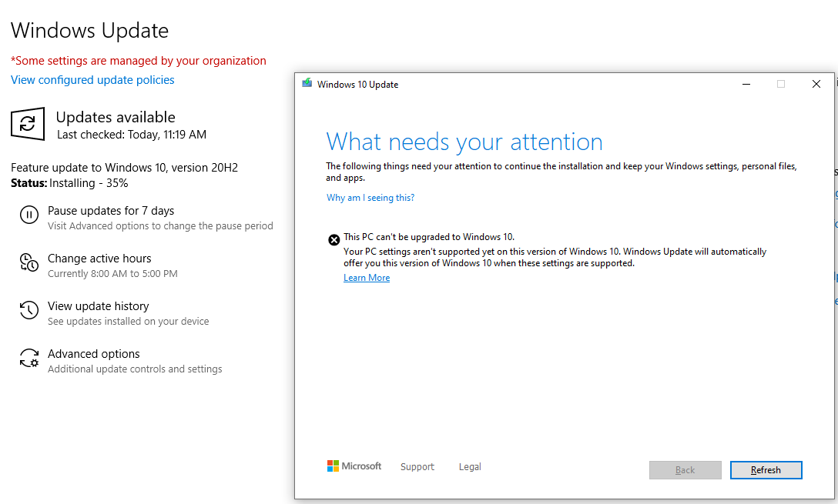Screen dimensions: 838x504
Task: Click 'See updates installed on your device' text
Action: (129, 322)
